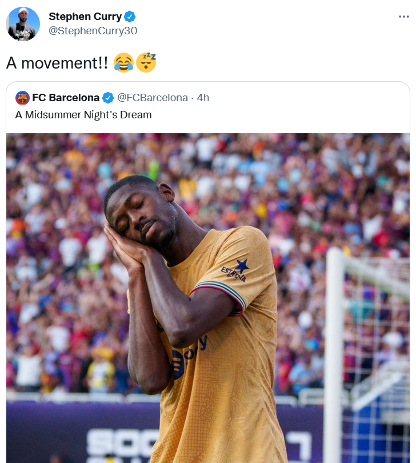
Task: Click the goal post area in photo
Action: (367, 355)
